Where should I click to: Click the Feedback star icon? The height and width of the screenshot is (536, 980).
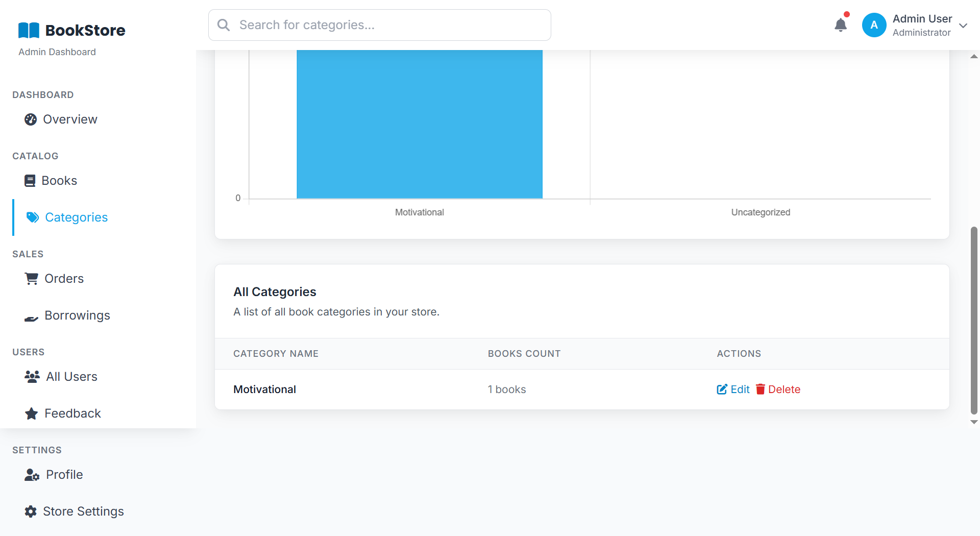coord(32,413)
